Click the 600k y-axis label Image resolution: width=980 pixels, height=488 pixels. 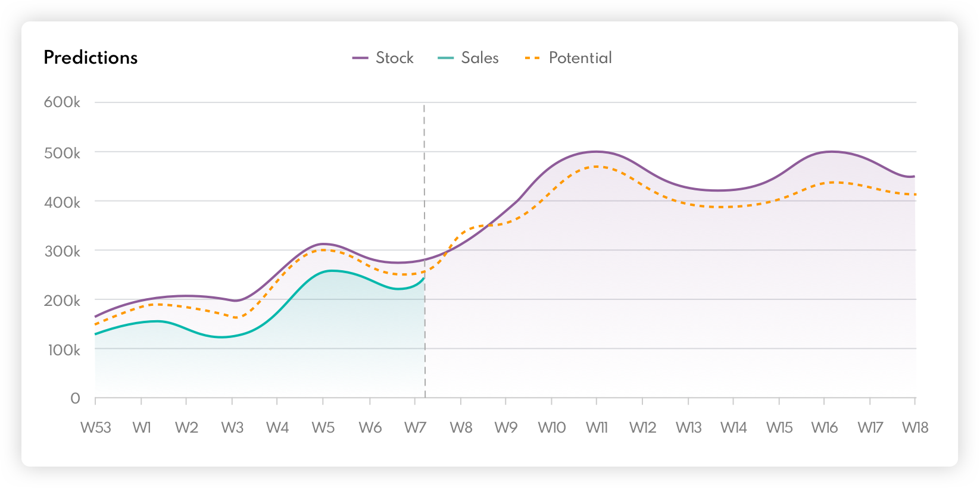click(x=62, y=102)
